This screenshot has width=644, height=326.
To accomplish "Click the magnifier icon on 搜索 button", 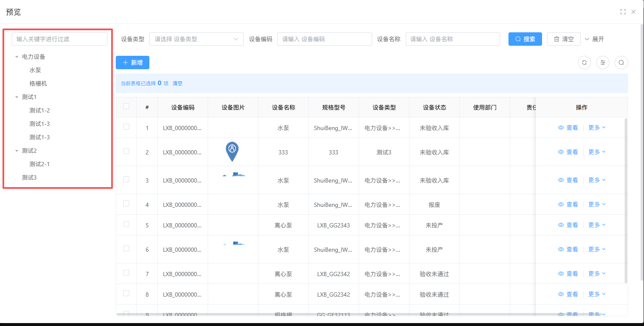I will point(518,39).
